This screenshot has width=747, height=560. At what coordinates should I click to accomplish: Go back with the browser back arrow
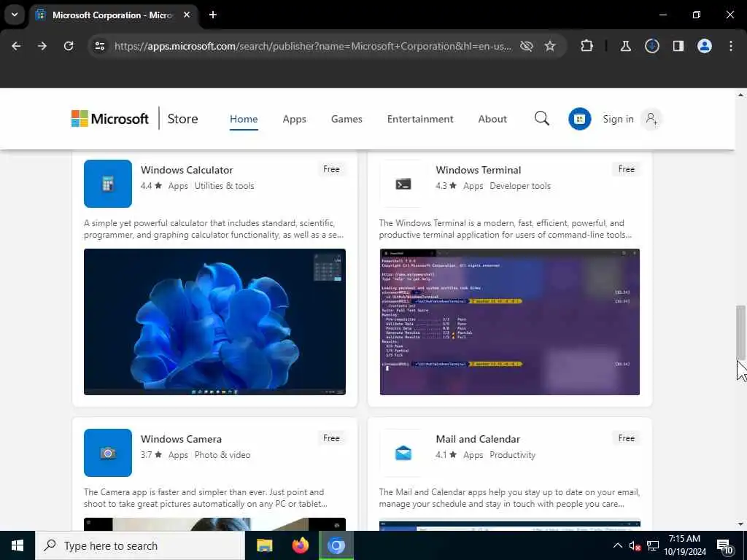[x=16, y=46]
